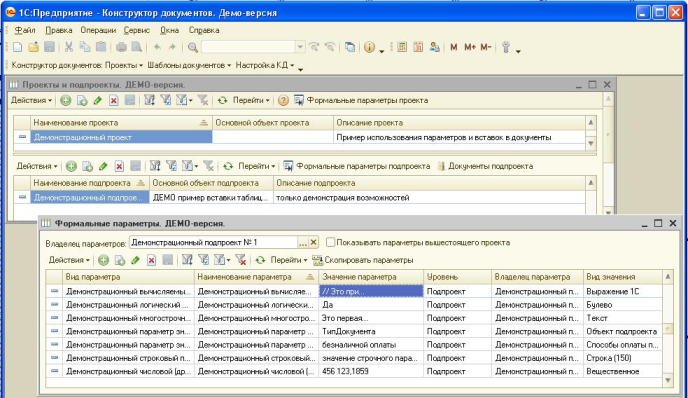
Task: Click Формальные параметры подпроекта button
Action: click(357, 166)
